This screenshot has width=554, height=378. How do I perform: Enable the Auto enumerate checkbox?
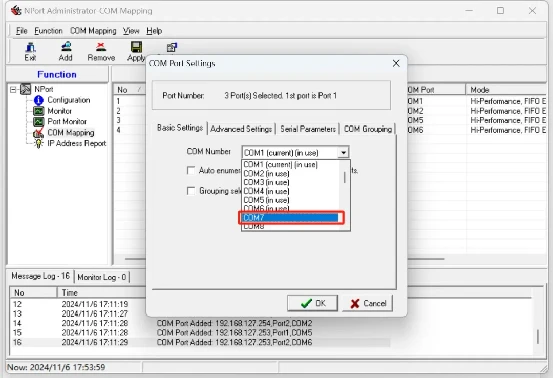pyautogui.click(x=191, y=171)
